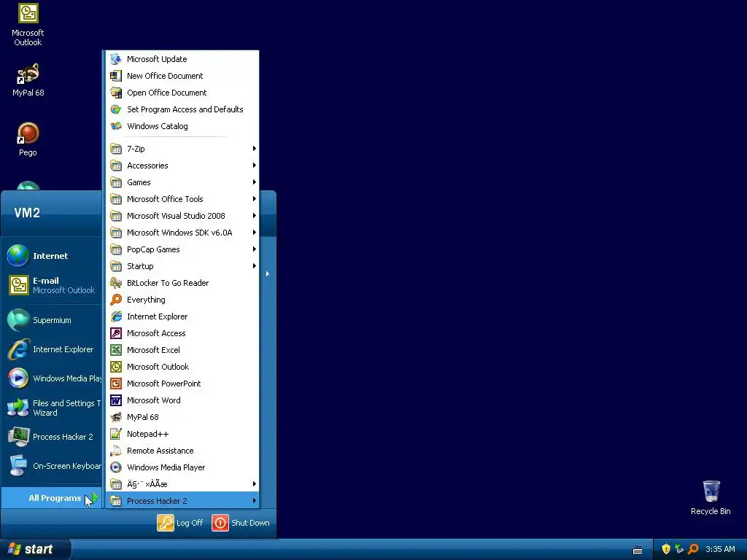
Task: Expand the Process Hacker 2 folder arrow
Action: 255,501
